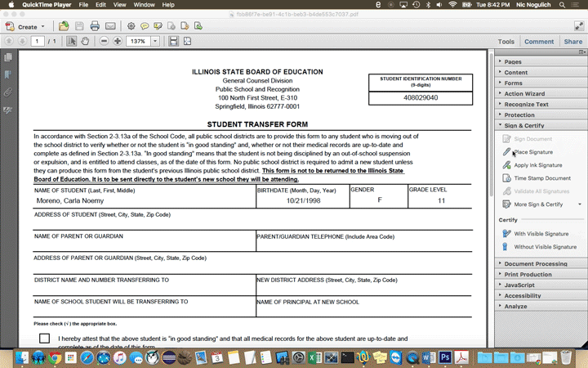Click the Print icon in toolbar
This screenshot has height=368, width=588.
(95, 26)
